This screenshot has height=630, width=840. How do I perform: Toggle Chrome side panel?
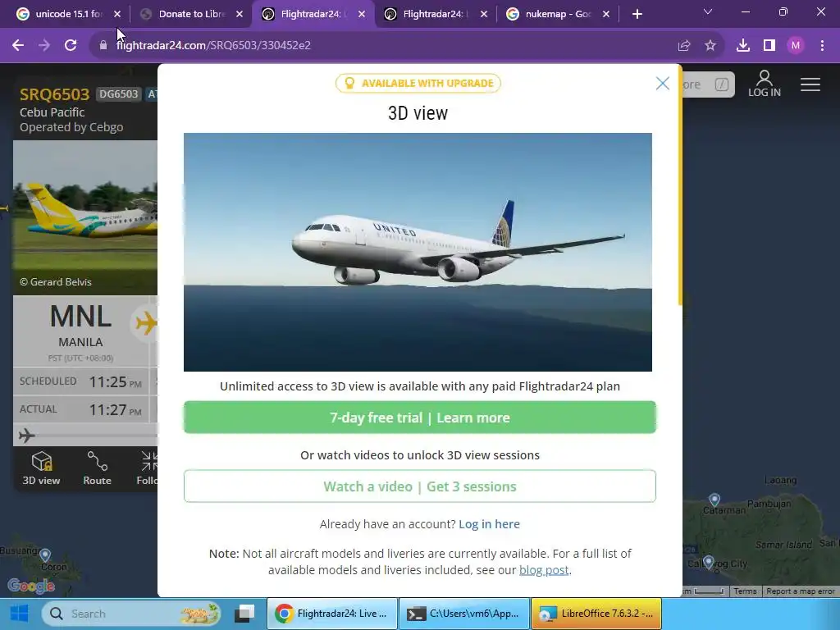(x=769, y=46)
